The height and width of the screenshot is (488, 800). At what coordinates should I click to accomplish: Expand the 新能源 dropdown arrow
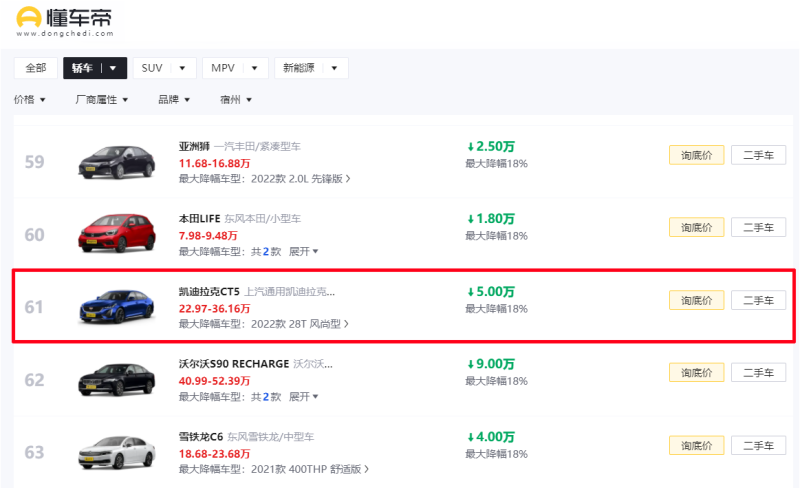334,68
